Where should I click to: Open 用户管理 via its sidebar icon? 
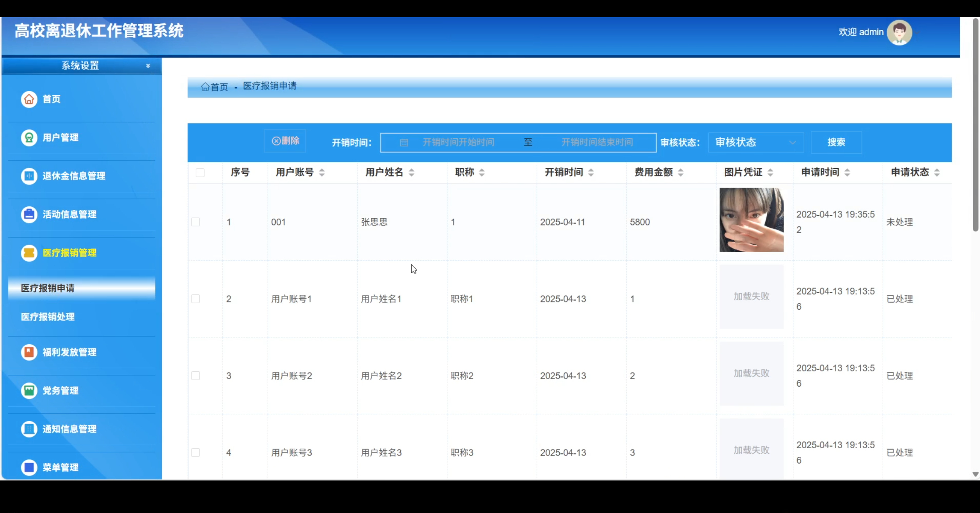(29, 138)
